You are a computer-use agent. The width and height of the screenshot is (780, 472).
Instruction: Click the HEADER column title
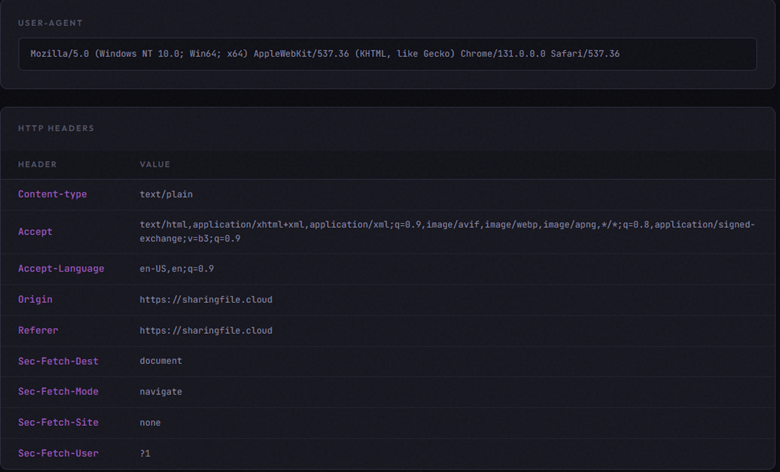coord(37,164)
